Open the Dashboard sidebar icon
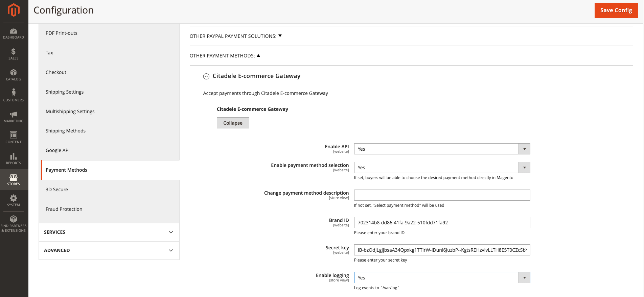The height and width of the screenshot is (297, 644). click(14, 33)
